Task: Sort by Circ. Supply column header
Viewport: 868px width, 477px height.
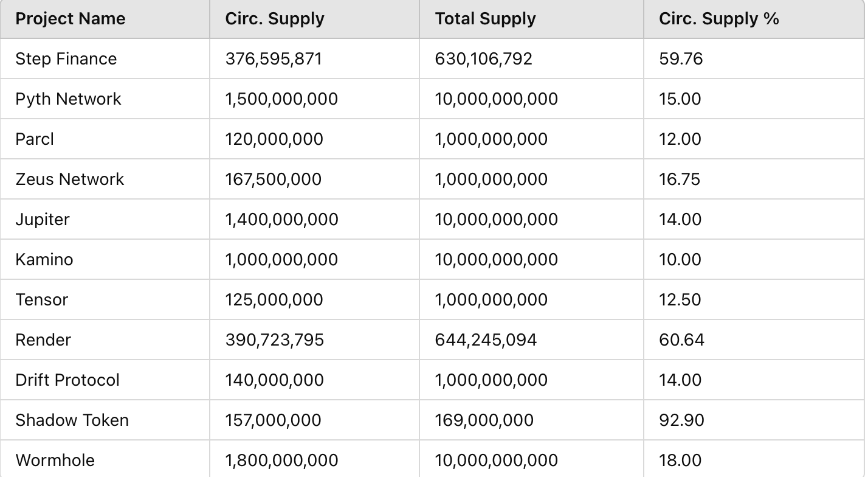Action: pyautogui.click(x=275, y=19)
